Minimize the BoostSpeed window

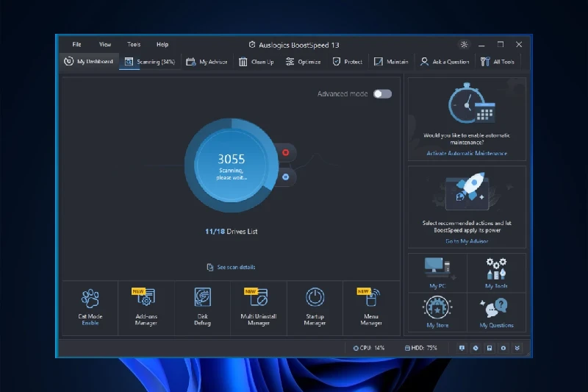tap(481, 45)
